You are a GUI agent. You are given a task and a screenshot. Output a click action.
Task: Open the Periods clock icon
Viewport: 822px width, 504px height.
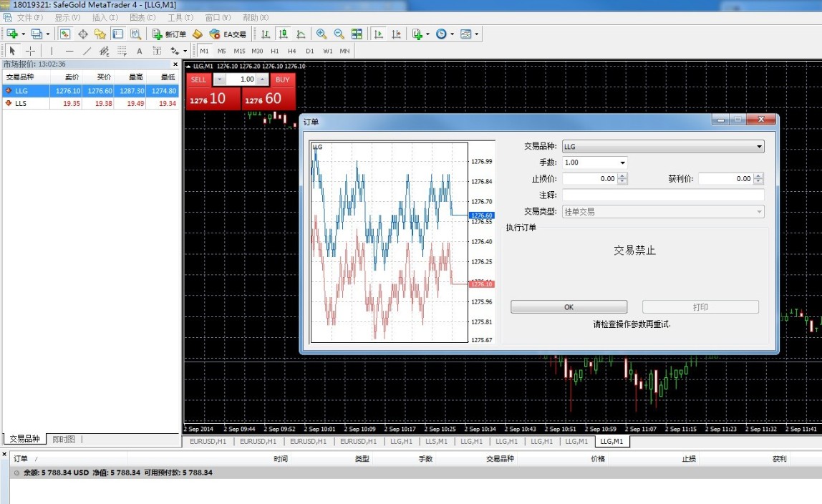tap(441, 34)
